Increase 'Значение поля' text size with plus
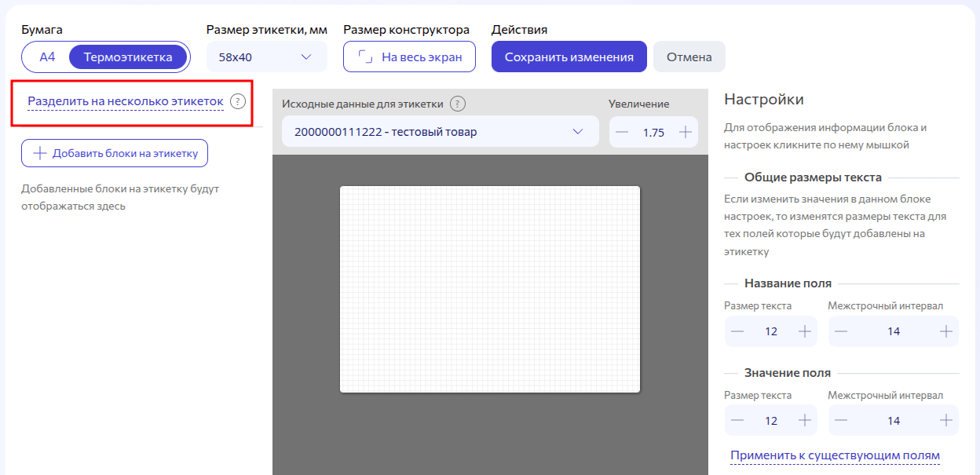Image resolution: width=980 pixels, height=475 pixels. click(804, 420)
